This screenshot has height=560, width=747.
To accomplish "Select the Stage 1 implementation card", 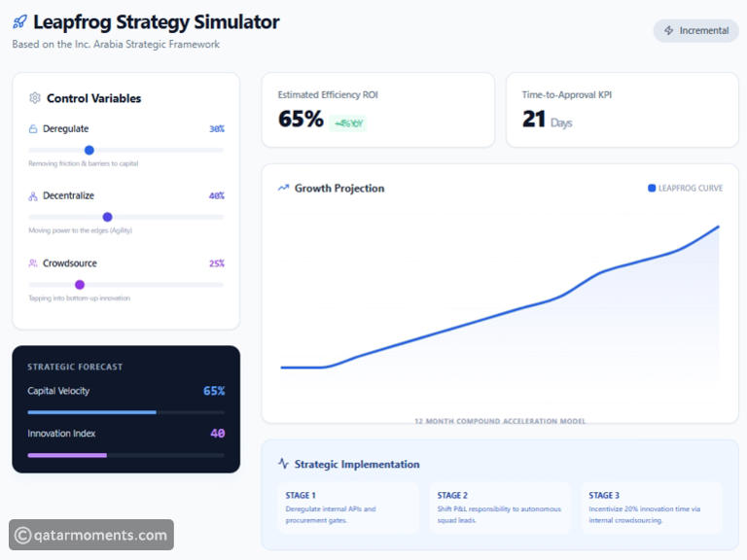I will point(348,507).
